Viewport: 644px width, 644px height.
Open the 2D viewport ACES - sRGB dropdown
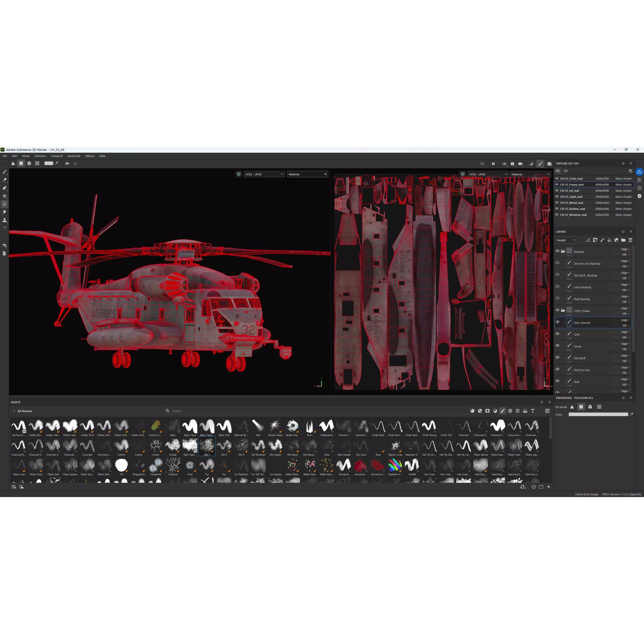tap(488, 174)
